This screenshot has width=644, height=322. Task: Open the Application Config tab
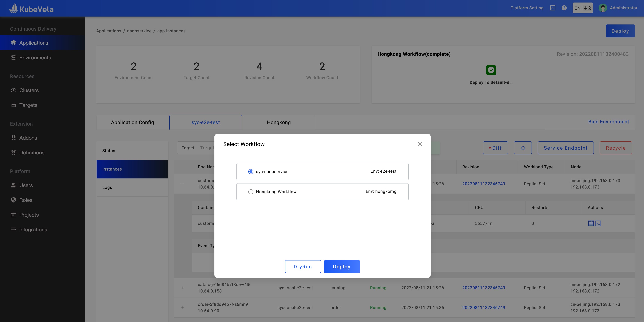pos(132,123)
